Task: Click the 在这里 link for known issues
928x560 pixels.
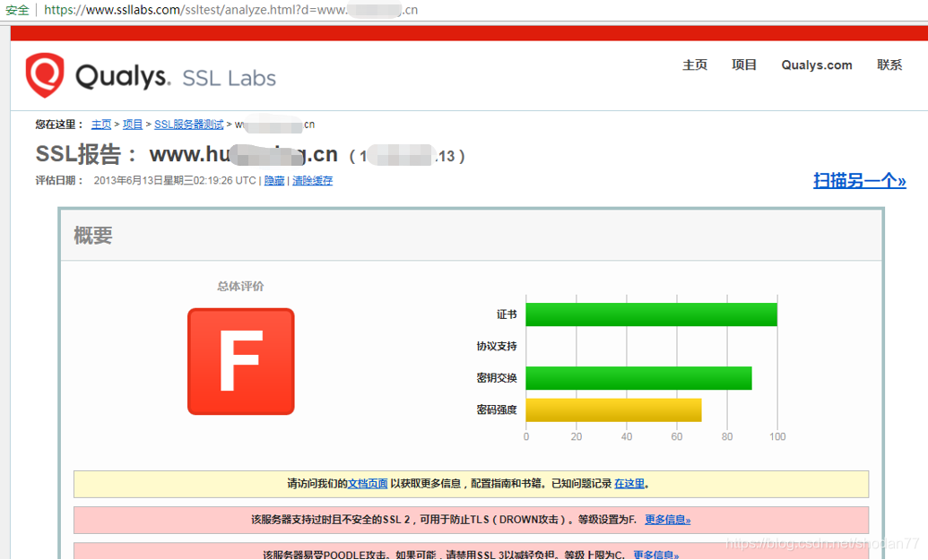Action: tap(629, 484)
